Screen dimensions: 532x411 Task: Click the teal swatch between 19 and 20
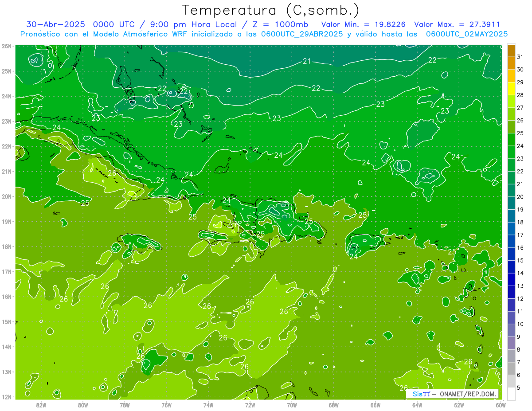click(511, 203)
